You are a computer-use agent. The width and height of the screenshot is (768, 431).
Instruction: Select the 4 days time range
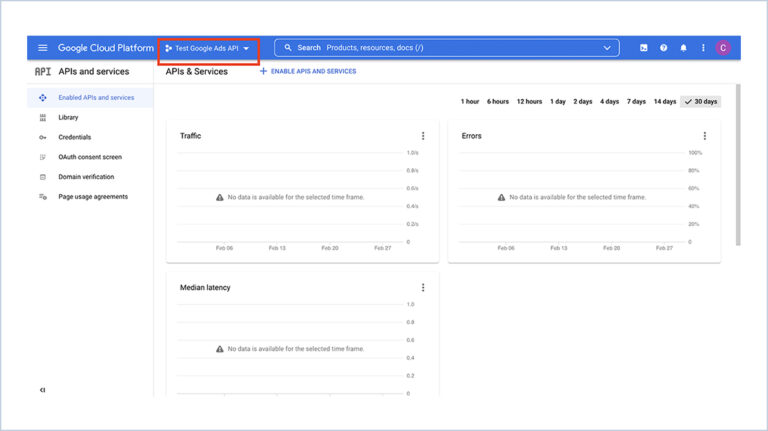coord(609,101)
